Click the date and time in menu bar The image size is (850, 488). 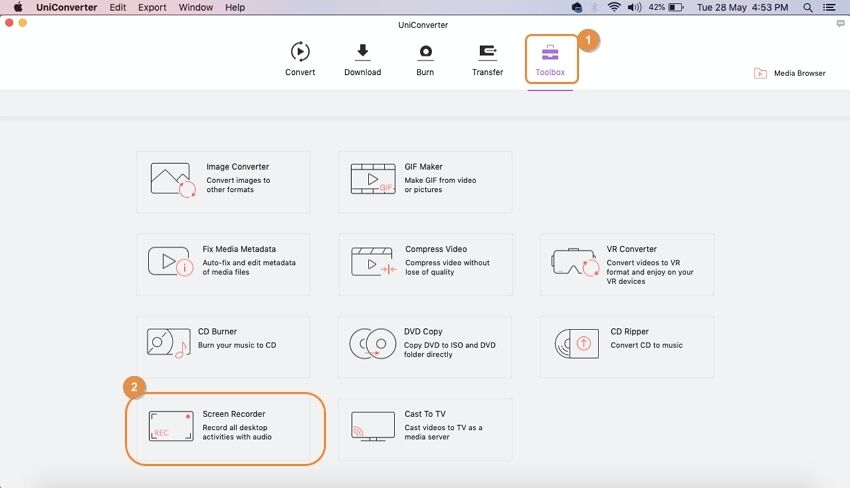coord(742,8)
